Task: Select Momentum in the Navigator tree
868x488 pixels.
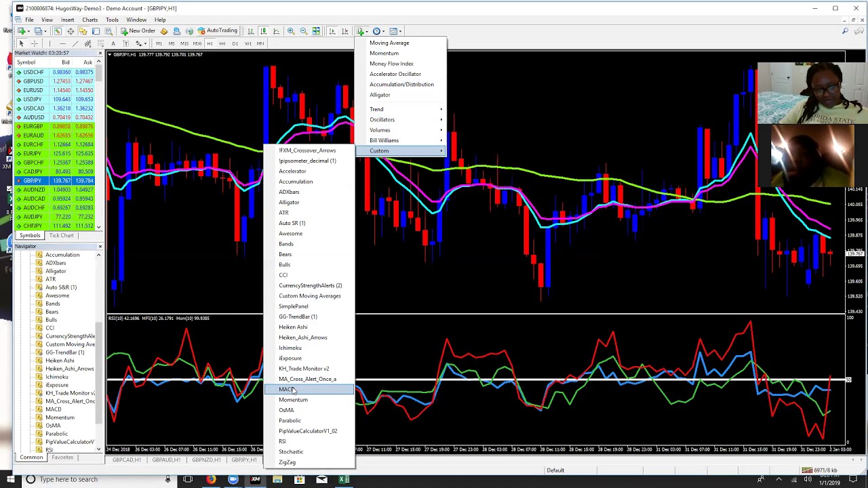Action: pyautogui.click(x=60, y=418)
